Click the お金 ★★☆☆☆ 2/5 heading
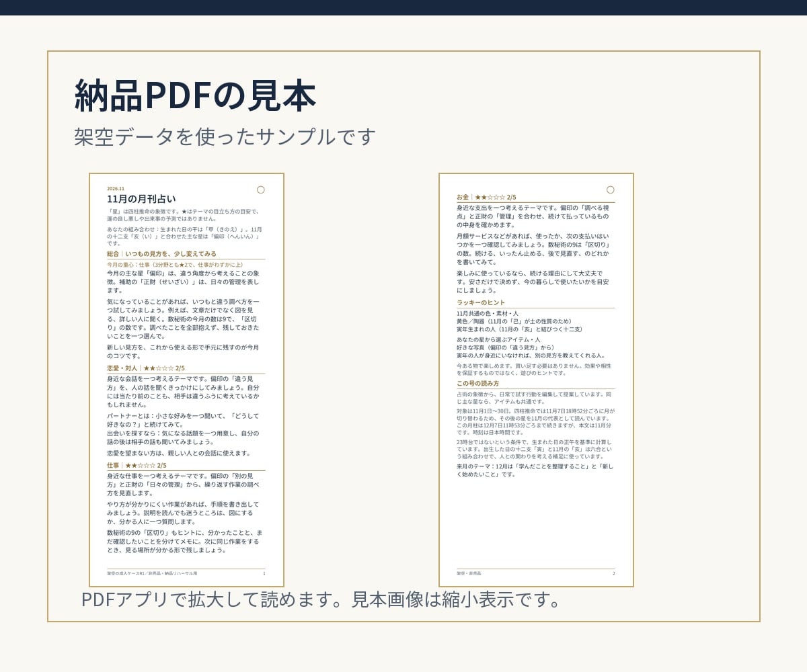This screenshot has width=807, height=672. pyautogui.click(x=486, y=197)
